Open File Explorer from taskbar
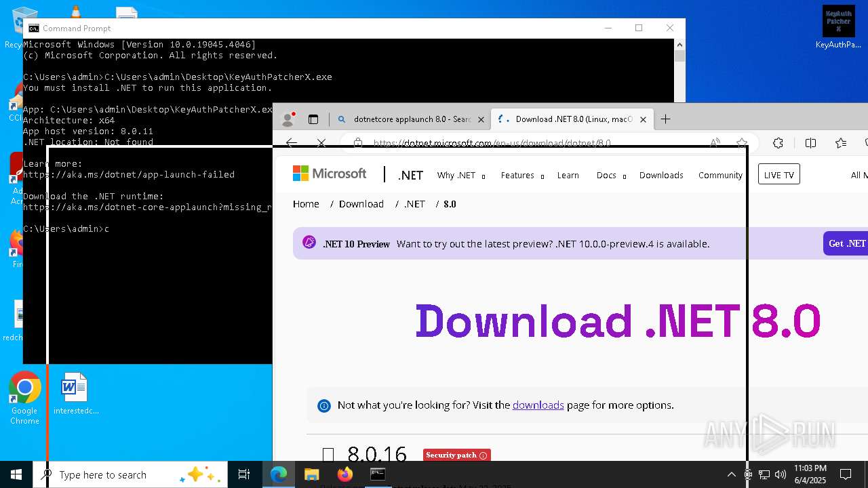The height and width of the screenshot is (488, 868). tap(311, 474)
